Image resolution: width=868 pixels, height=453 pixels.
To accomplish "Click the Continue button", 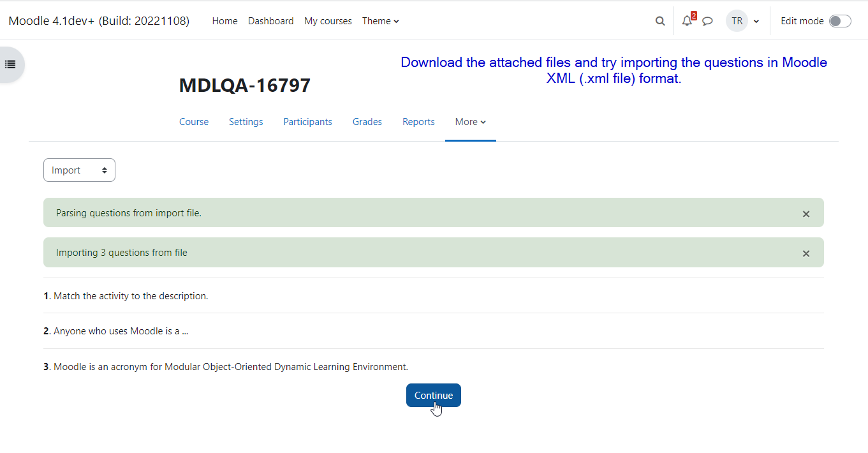I will click(x=434, y=396).
